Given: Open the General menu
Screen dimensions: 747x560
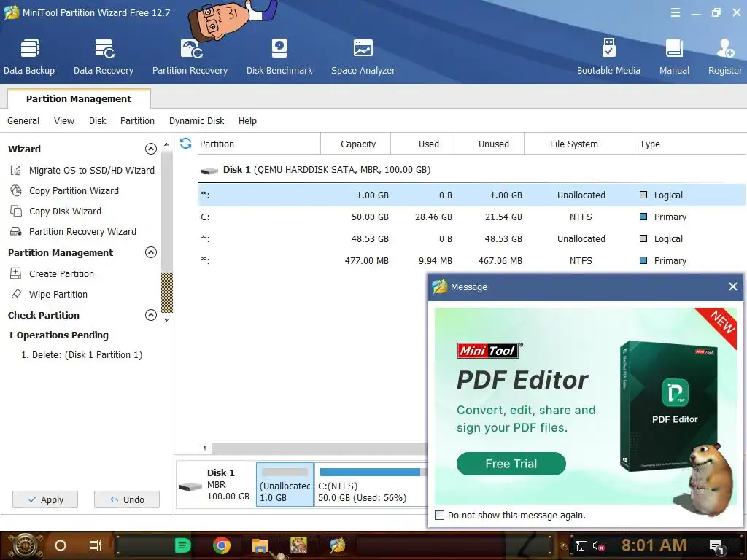Looking at the screenshot, I should (x=23, y=120).
